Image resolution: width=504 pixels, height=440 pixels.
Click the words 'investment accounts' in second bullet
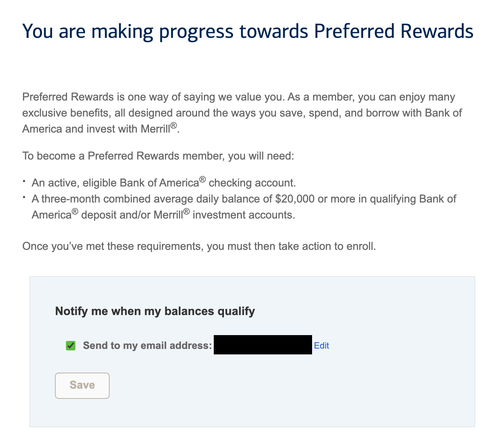click(243, 215)
